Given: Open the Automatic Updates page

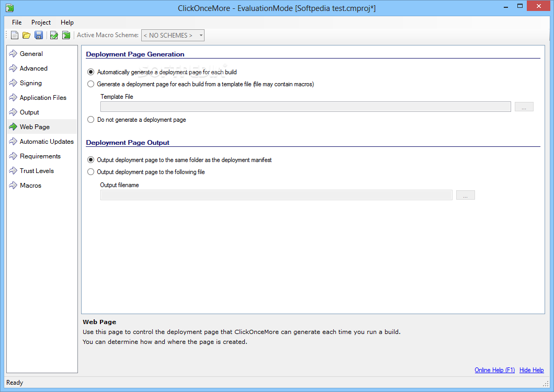Looking at the screenshot, I should tap(42, 141).
